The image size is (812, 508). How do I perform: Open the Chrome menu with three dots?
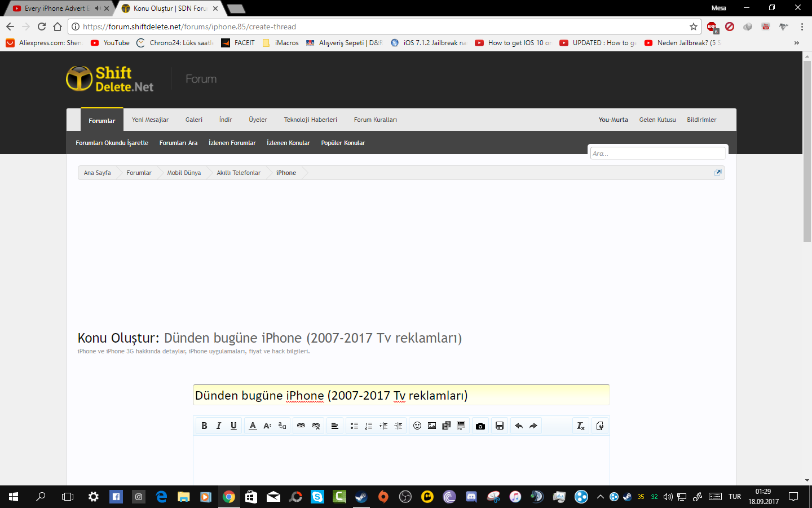[x=802, y=27]
